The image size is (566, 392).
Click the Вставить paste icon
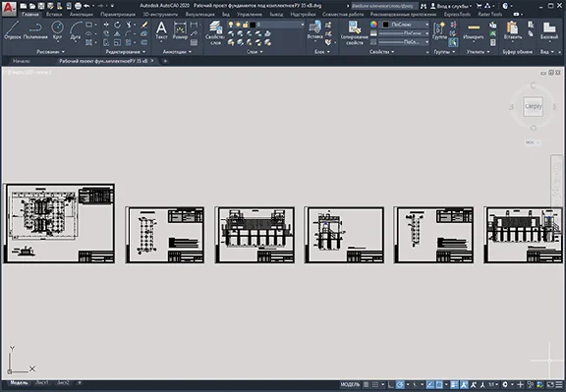tap(513, 29)
